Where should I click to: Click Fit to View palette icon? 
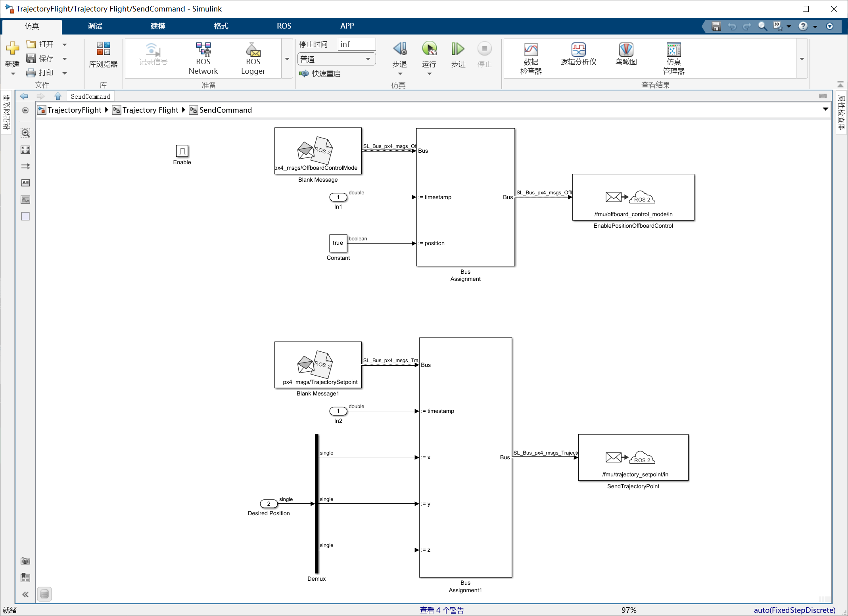point(25,150)
